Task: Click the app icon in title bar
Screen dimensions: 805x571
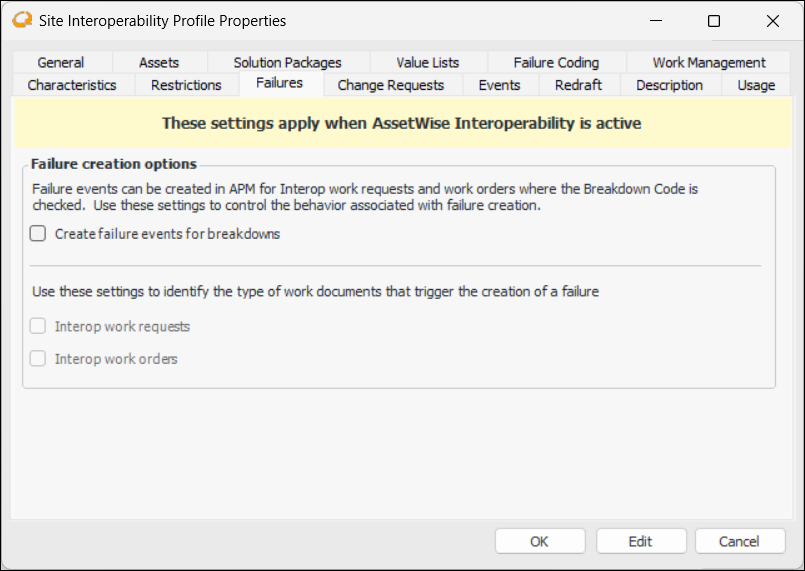Action: coord(20,20)
